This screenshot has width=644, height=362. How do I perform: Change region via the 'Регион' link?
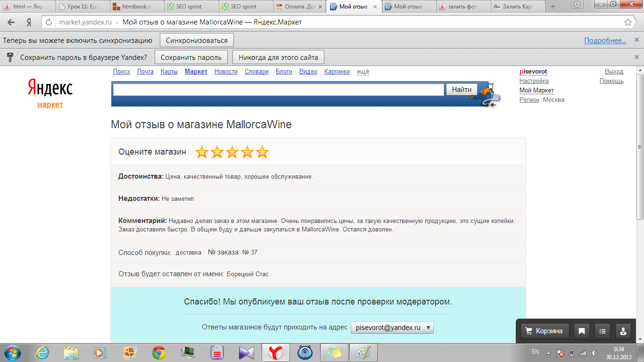pyautogui.click(x=529, y=100)
